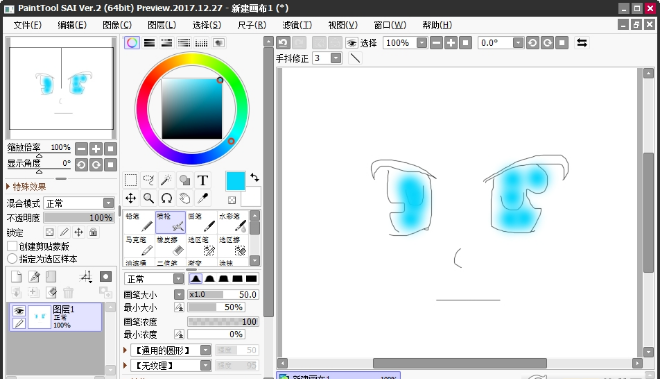Show the swatches panel
The height and width of the screenshot is (379, 661).
(x=201, y=43)
